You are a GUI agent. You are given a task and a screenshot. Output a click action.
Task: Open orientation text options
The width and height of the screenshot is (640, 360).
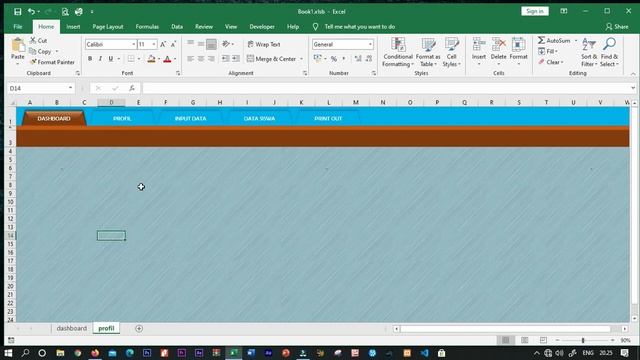point(227,44)
